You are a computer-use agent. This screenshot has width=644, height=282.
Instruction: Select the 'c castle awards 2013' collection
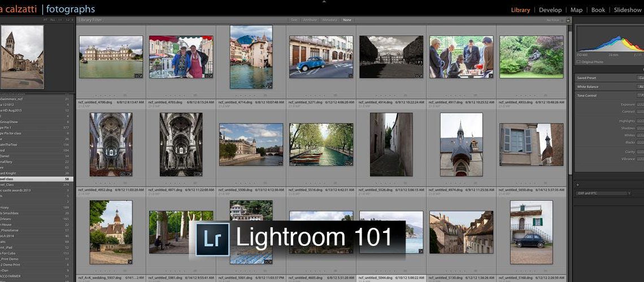[37, 190]
